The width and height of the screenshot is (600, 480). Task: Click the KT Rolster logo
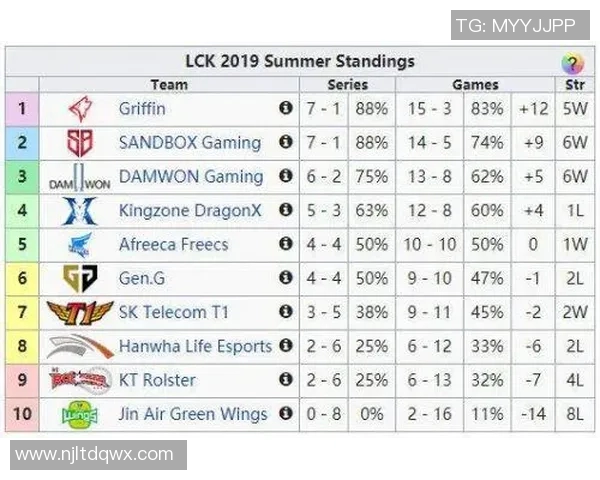coord(79,381)
